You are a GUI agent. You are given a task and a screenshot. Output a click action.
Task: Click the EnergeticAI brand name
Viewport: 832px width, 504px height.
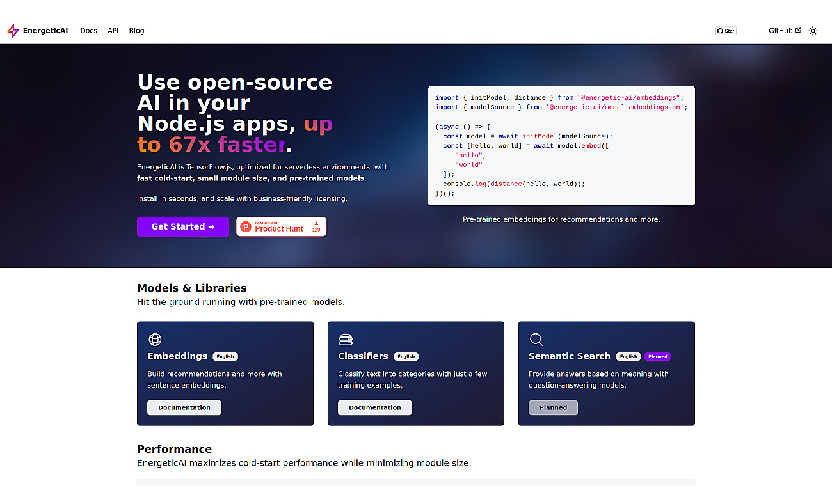(x=45, y=31)
